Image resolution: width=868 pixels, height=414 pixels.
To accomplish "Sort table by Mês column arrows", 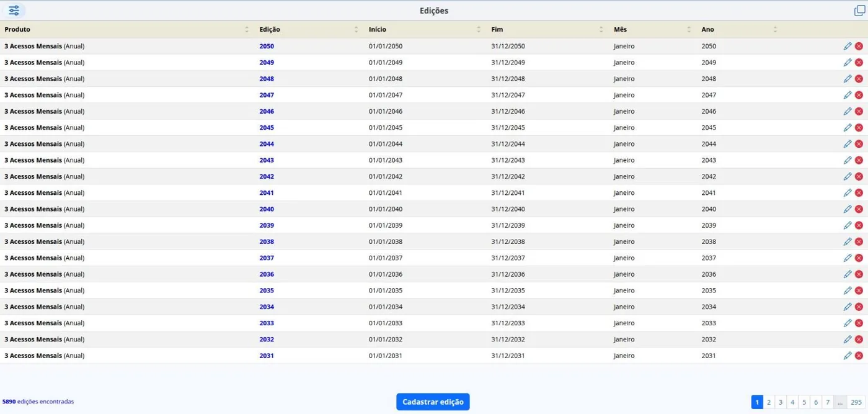I will coord(689,29).
